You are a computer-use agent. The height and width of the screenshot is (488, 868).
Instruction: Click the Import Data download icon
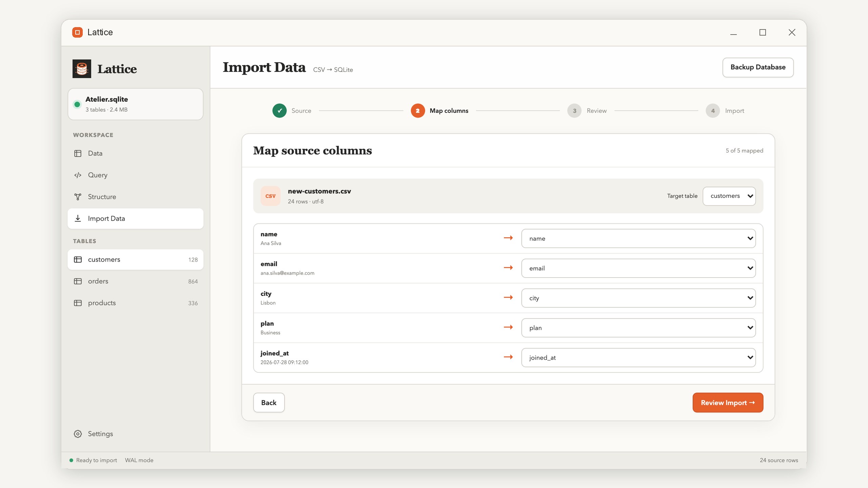coord(78,219)
